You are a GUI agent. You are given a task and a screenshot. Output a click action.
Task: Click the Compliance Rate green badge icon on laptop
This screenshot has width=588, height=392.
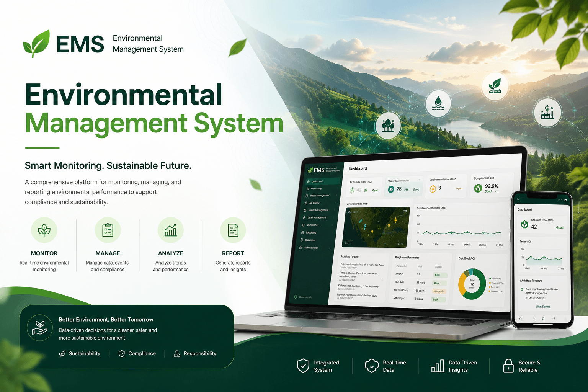[478, 188]
